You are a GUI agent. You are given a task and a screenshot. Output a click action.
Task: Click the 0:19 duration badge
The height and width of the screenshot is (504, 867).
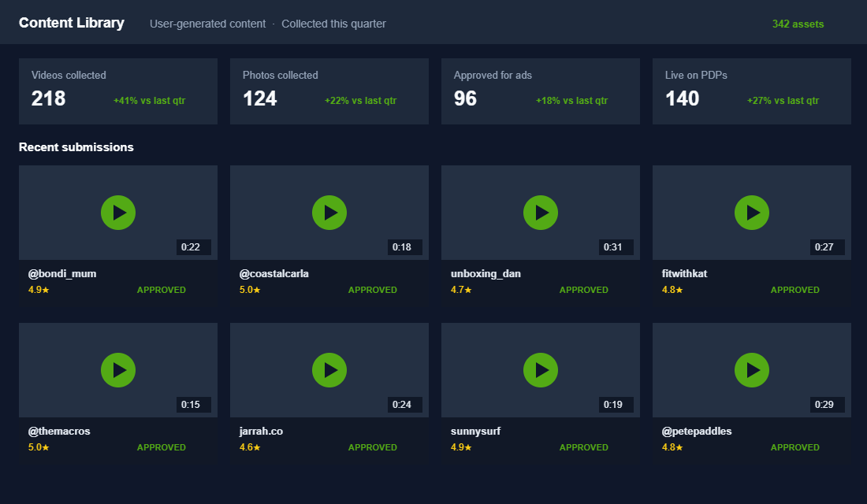coord(616,405)
